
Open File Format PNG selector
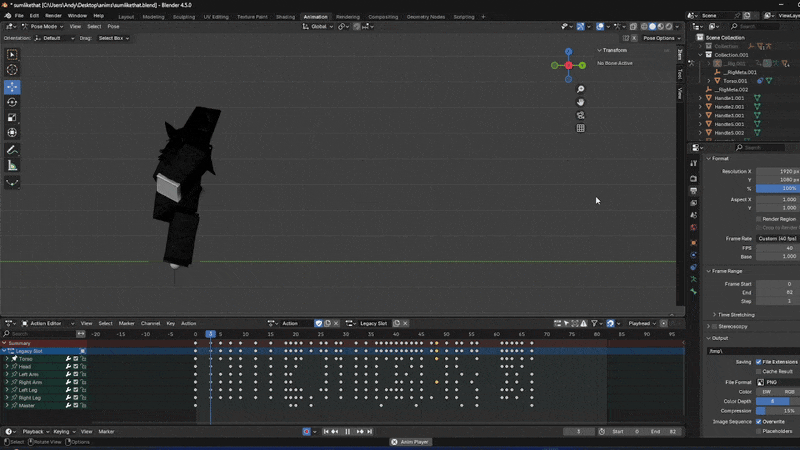click(x=778, y=382)
